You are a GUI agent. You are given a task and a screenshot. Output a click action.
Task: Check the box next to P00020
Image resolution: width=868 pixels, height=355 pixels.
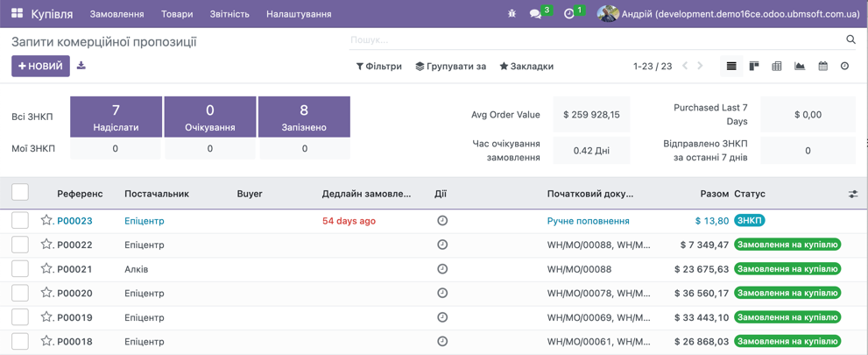pos(20,293)
